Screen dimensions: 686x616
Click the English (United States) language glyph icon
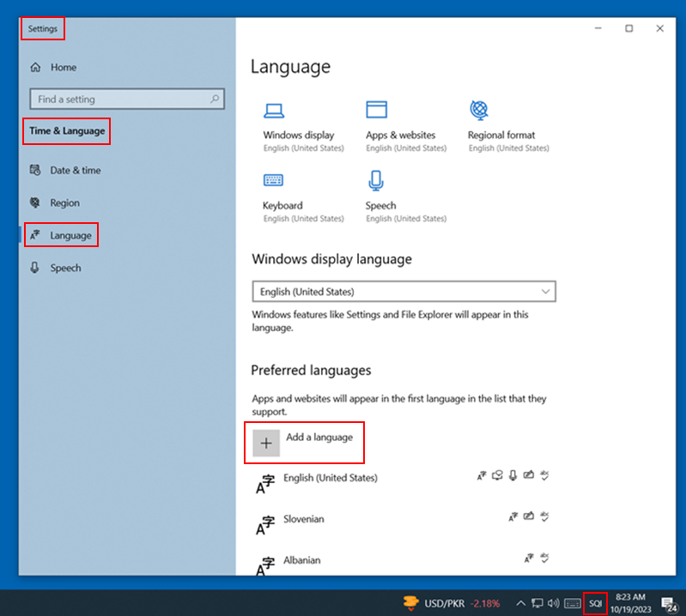point(265,485)
